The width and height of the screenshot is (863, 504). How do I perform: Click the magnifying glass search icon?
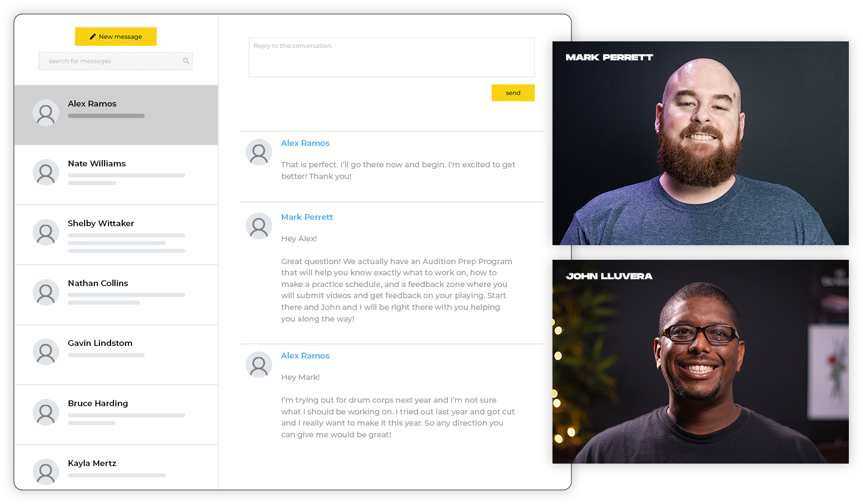point(186,61)
